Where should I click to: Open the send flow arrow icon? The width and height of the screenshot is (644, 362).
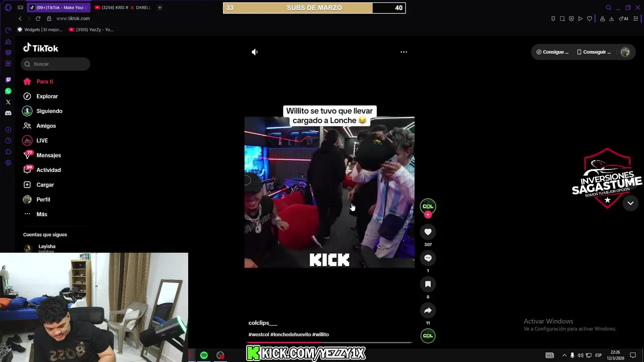click(580, 19)
